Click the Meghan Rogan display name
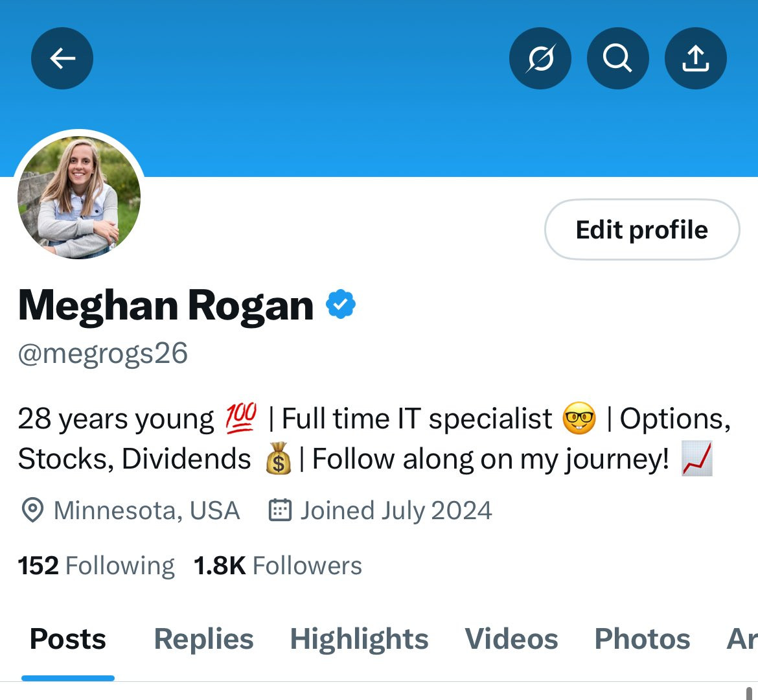 coord(166,306)
